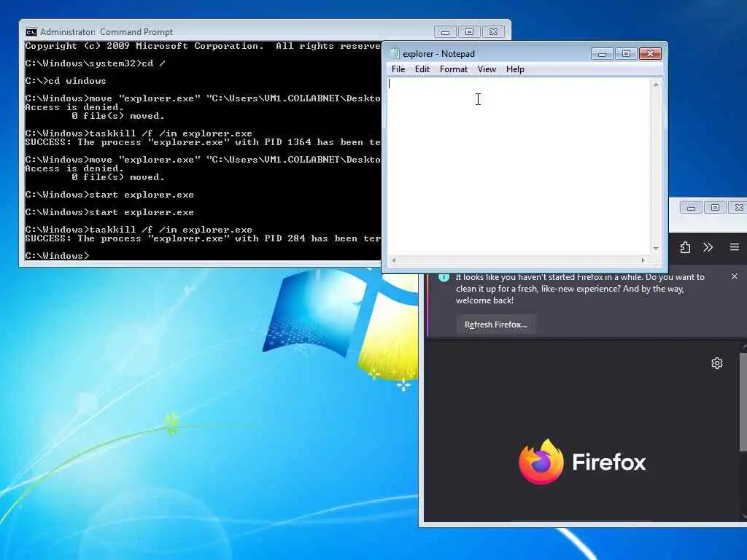Image resolution: width=747 pixels, height=560 pixels.
Task: Click Notepad's horizontal scrollbar right arrow
Action: (x=643, y=260)
